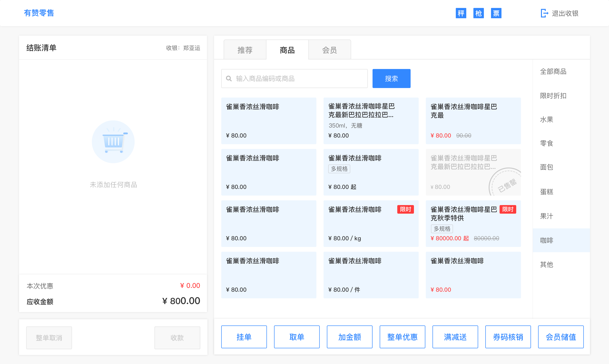
Task: Add the 限时 product priced ¥80.00 / kg
Action: [x=371, y=223]
